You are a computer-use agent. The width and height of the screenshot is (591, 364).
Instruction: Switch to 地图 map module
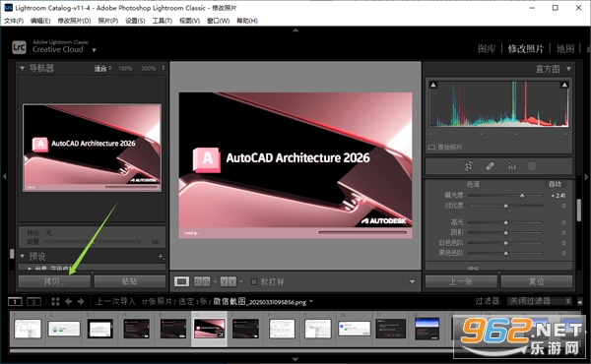tap(565, 48)
